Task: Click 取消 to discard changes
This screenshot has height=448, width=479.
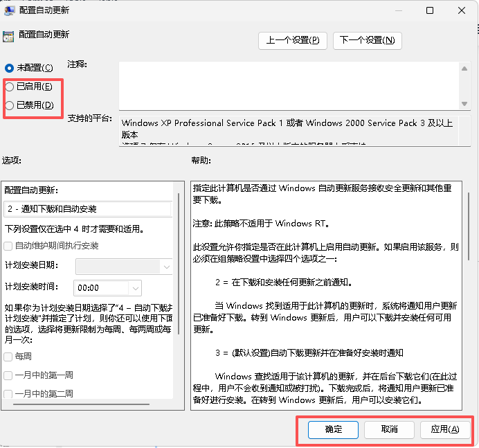Action: pos(389,429)
